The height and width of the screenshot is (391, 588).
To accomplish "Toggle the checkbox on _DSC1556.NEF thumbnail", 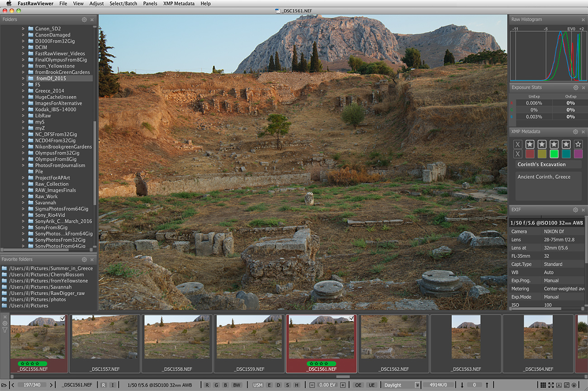I will 62,319.
